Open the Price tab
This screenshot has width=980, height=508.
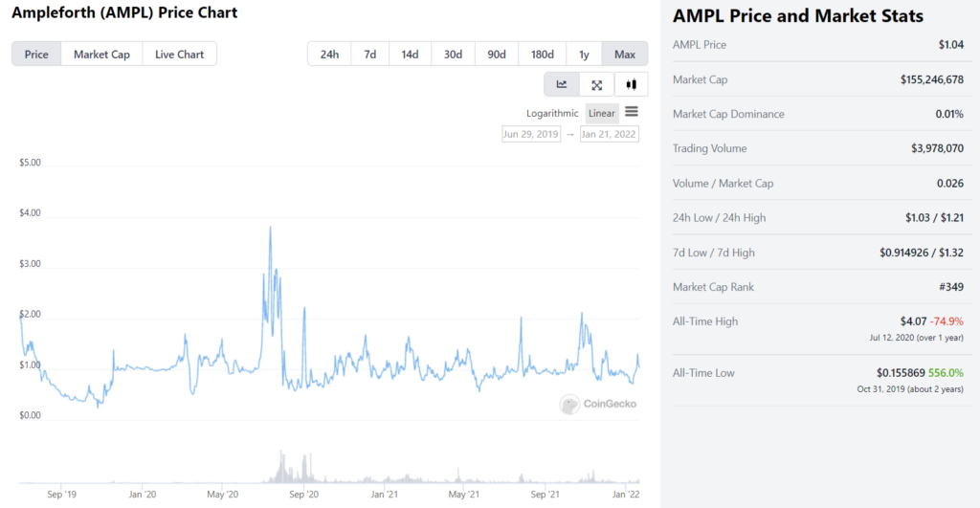pyautogui.click(x=36, y=55)
